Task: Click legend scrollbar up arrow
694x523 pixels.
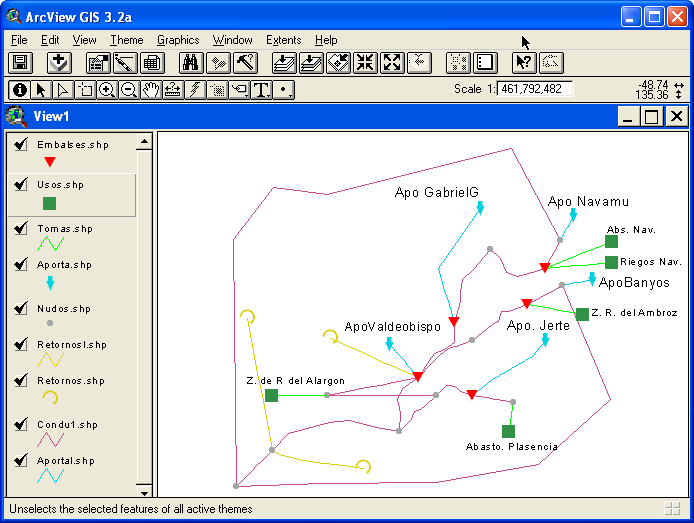Action: (144, 142)
